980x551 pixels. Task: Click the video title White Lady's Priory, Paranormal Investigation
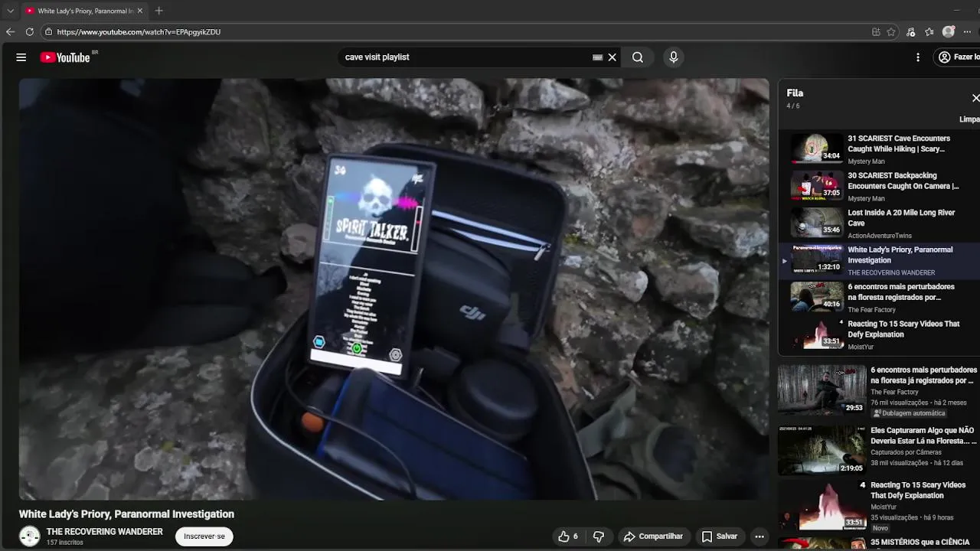click(x=126, y=514)
